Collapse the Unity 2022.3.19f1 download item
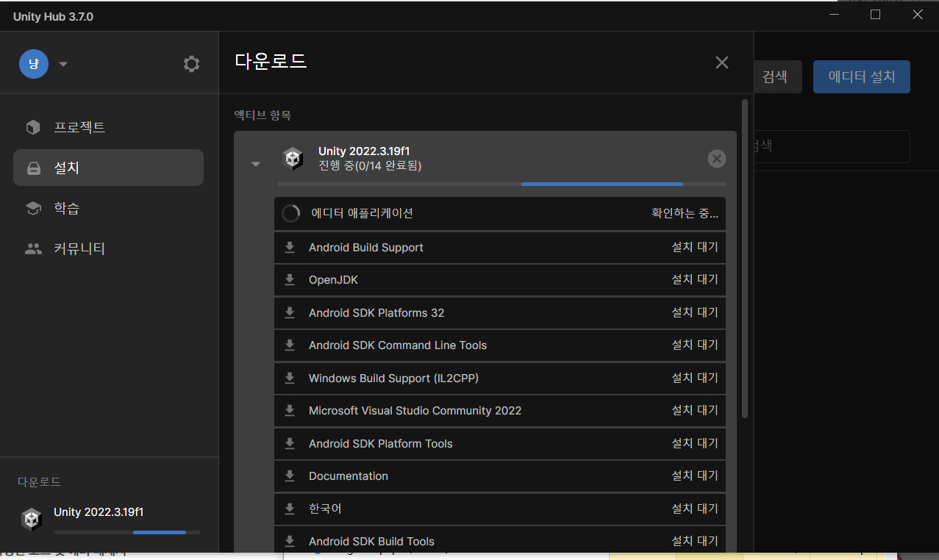Image resolution: width=939 pixels, height=560 pixels. tap(256, 164)
